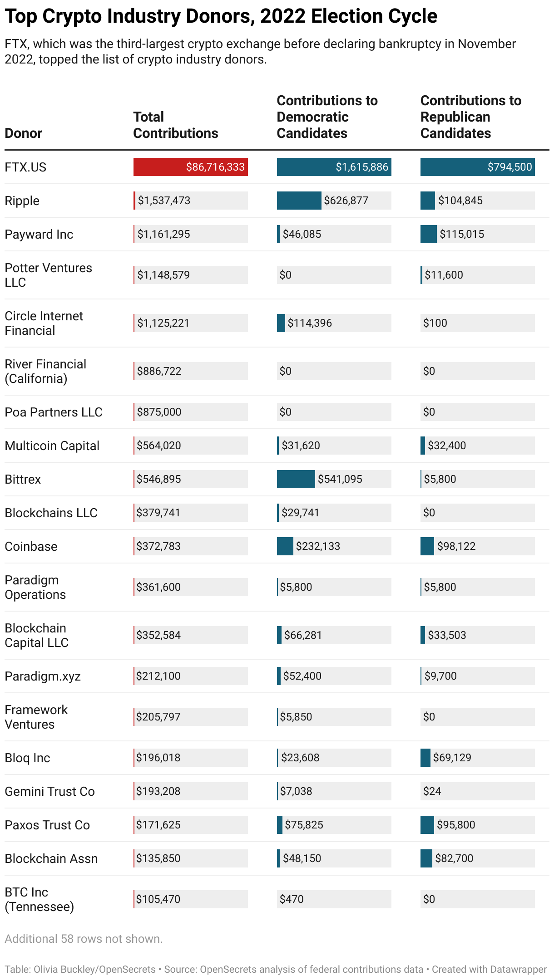The height and width of the screenshot is (980, 554).
Task: Select the Ripple donor name
Action: pyautogui.click(x=22, y=201)
